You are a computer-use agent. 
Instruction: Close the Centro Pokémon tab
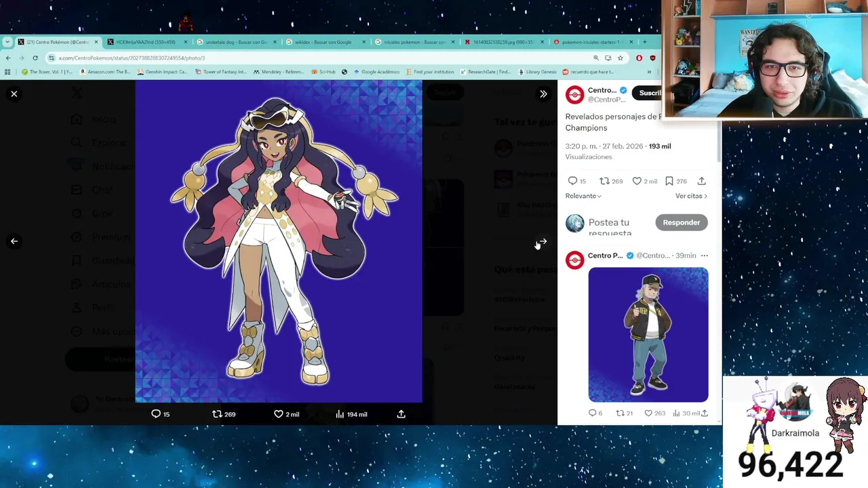(x=96, y=42)
